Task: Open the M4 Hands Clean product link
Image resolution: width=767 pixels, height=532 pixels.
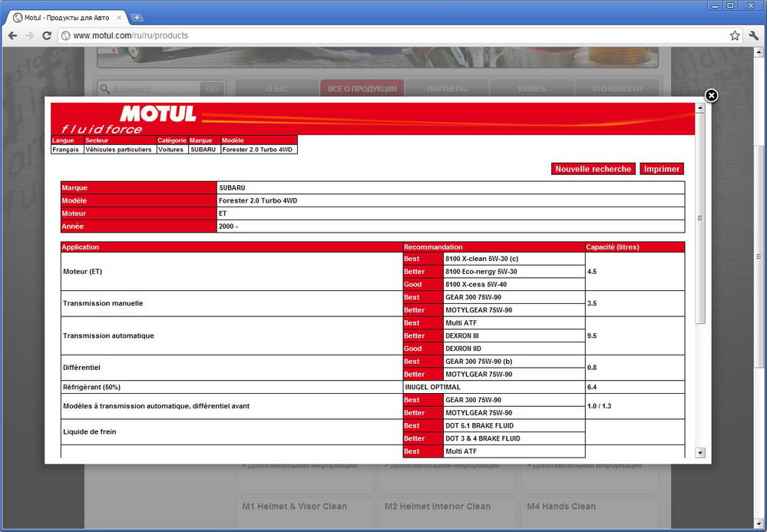Action: [560, 507]
